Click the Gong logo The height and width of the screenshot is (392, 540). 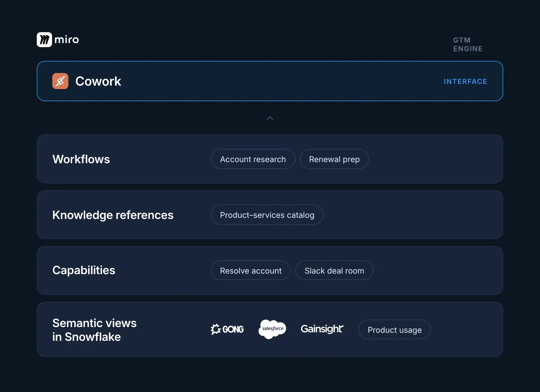click(227, 329)
